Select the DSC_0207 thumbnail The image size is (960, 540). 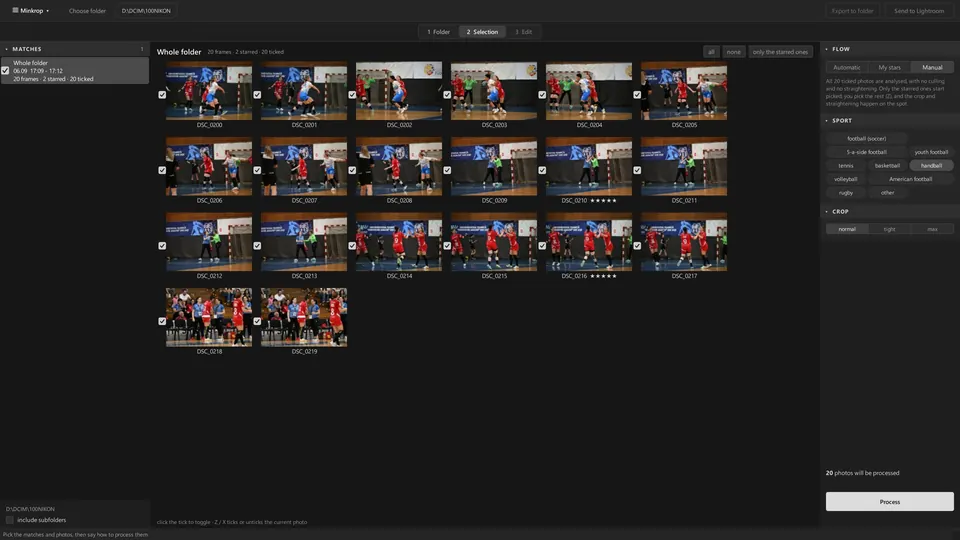click(x=304, y=167)
